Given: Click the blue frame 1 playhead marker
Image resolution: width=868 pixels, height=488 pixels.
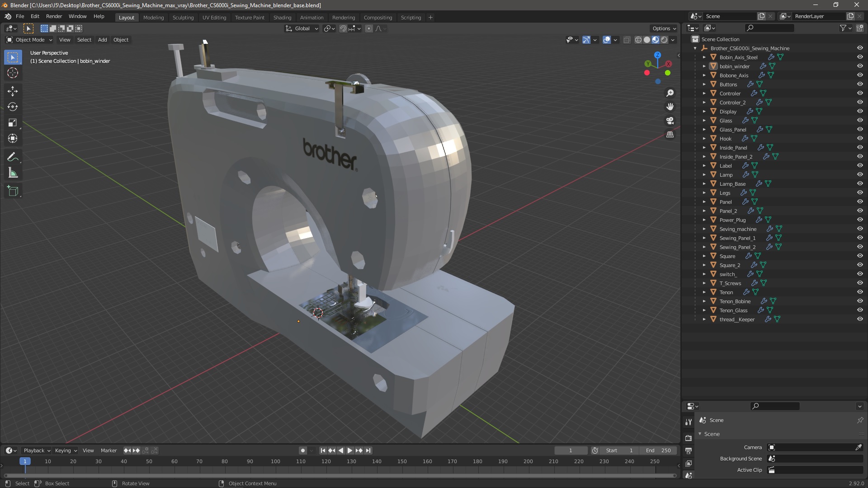Looking at the screenshot, I should tap(25, 461).
